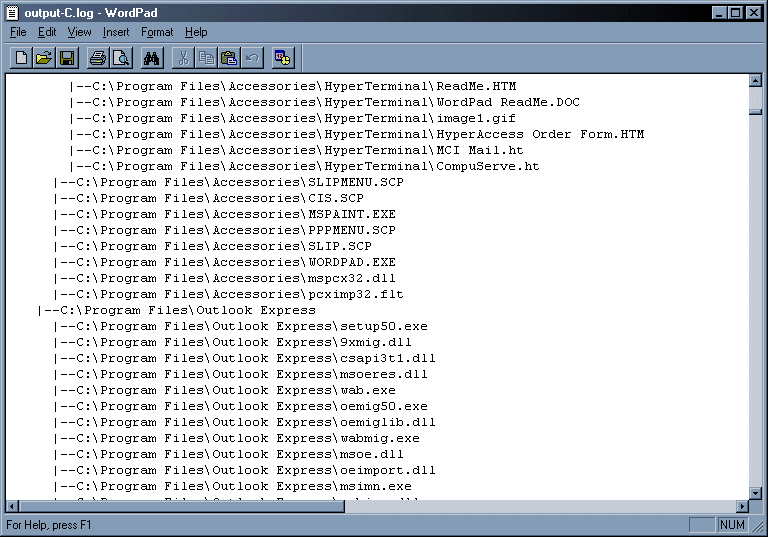
Task: Open a file with the Open folder icon
Action: [44, 58]
